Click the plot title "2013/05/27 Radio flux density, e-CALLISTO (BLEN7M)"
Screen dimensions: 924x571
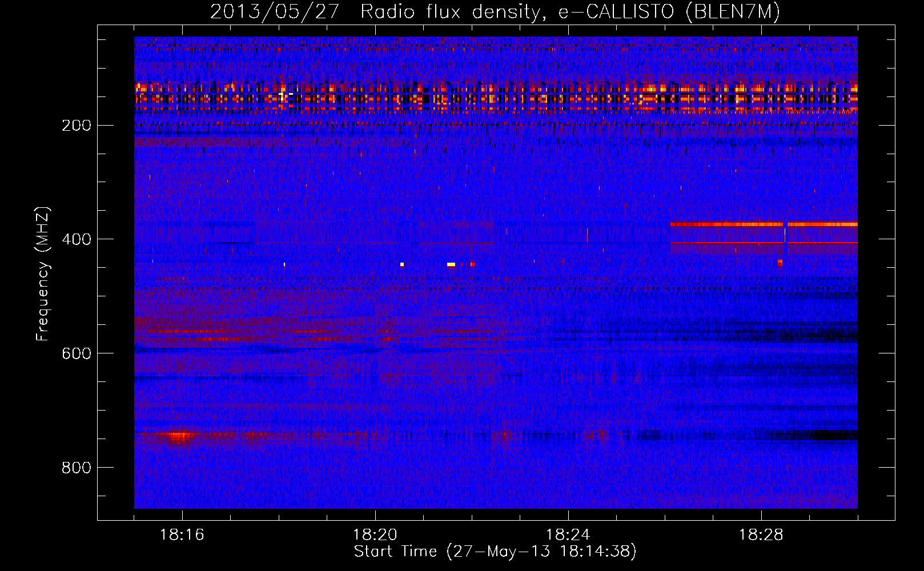495,11
